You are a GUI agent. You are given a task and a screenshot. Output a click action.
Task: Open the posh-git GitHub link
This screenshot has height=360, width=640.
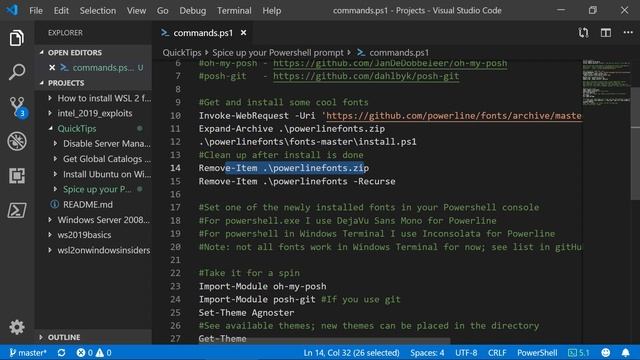tap(366, 76)
